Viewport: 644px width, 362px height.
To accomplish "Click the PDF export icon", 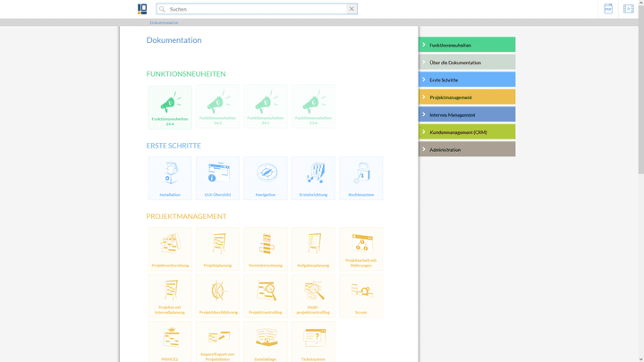I will pyautogui.click(x=608, y=9).
